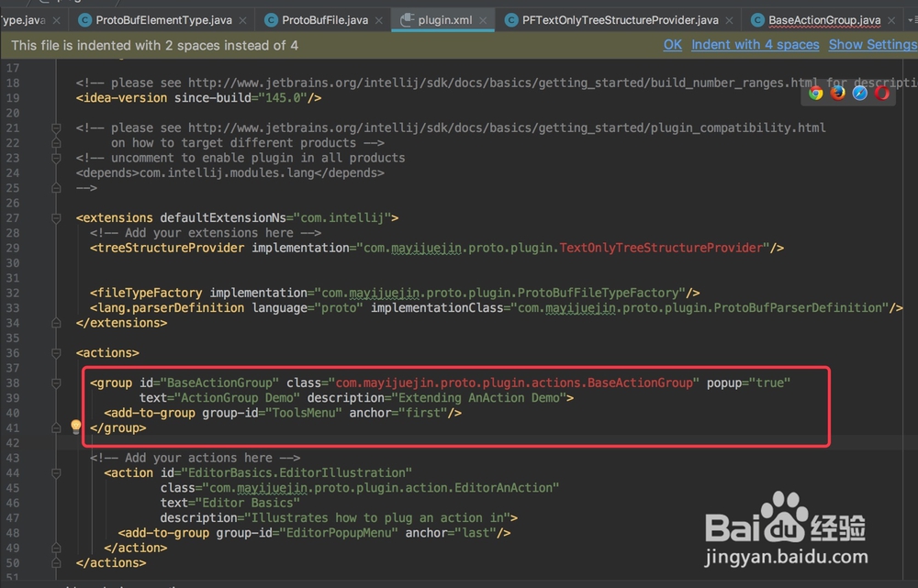
Task: Click gutter line number 38
Action: click(x=13, y=383)
